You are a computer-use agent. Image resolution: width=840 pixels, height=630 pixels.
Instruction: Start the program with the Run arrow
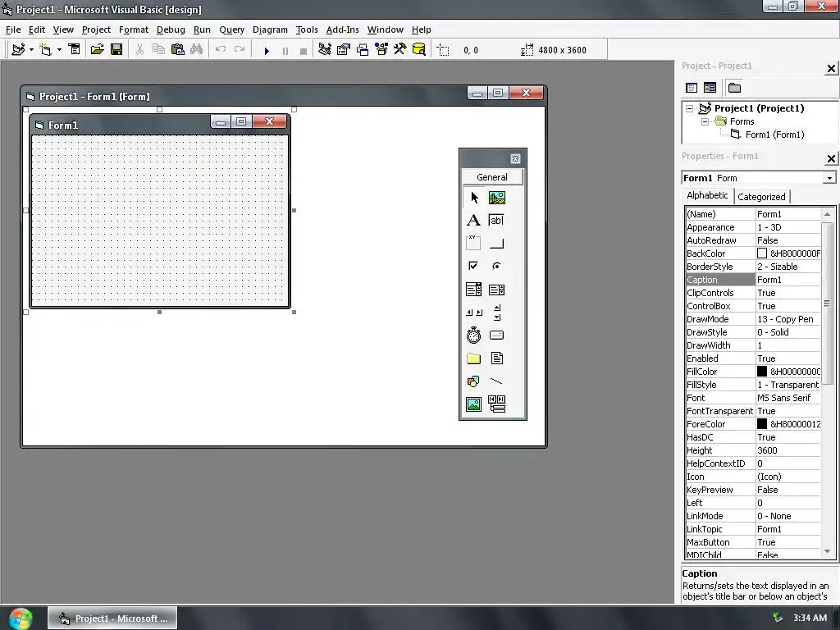click(x=267, y=51)
